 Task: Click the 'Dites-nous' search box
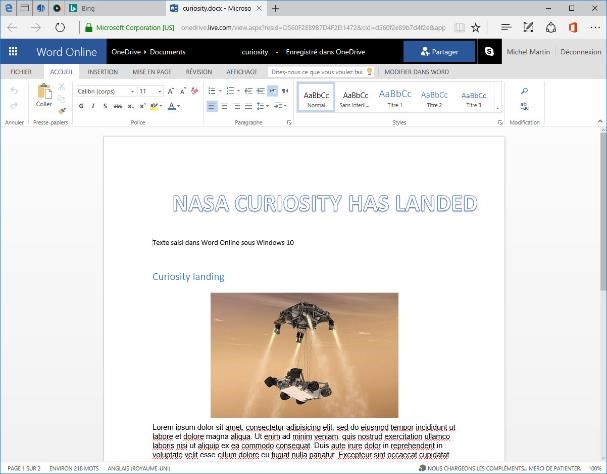pyautogui.click(x=321, y=72)
